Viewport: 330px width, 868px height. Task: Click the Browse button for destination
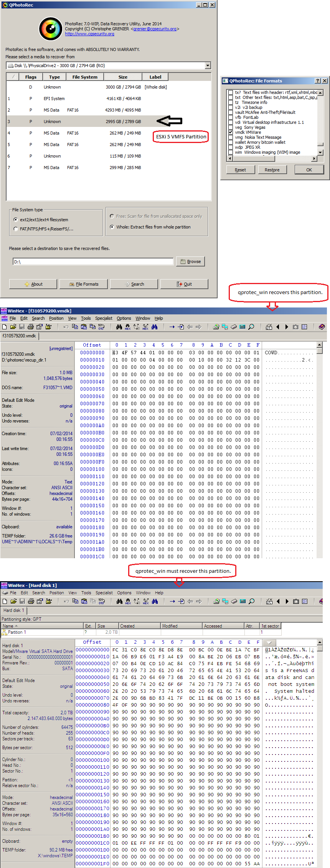[190, 261]
